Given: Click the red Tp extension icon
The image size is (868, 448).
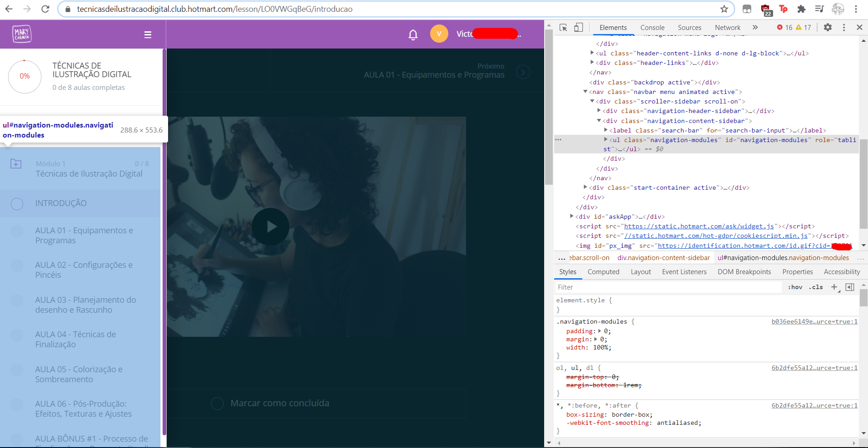Looking at the screenshot, I should pos(784,9).
